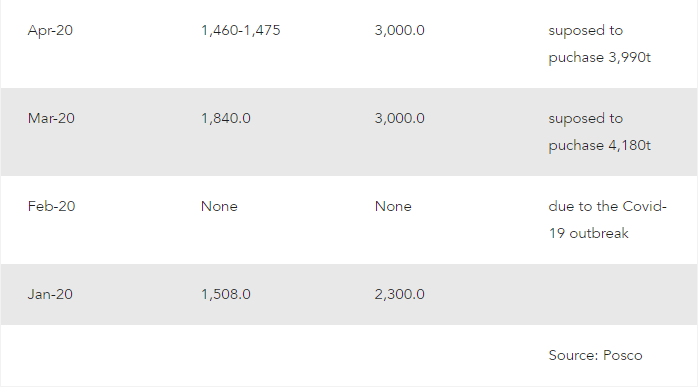Viewport: 698px width, 387px height.
Task: Click the Mar-20 3,000.0 volume cell
Action: 399,118
